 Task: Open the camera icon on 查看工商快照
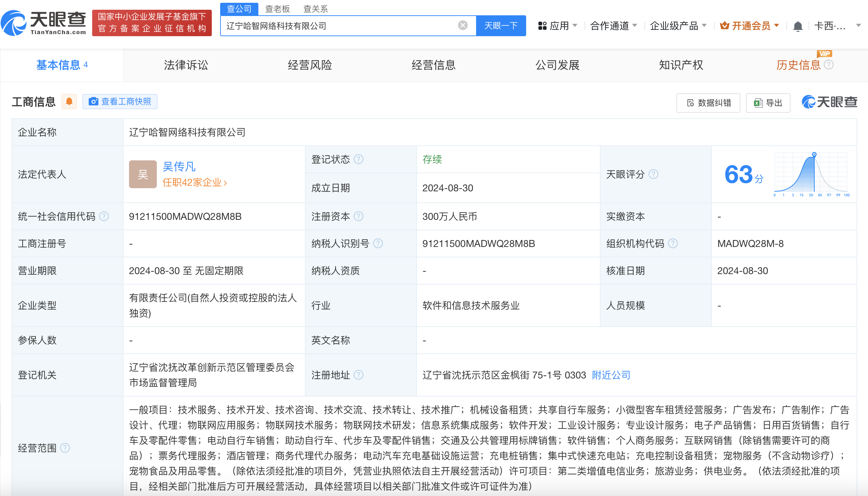point(93,101)
